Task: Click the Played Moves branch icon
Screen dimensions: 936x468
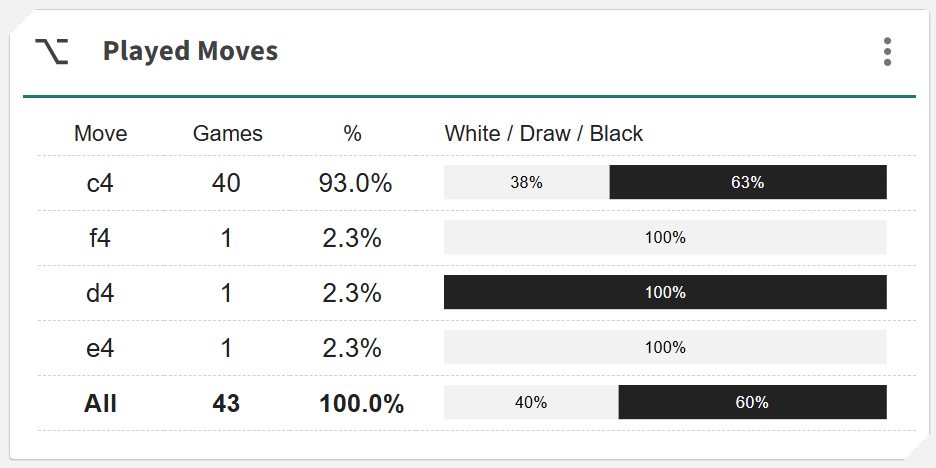Action: click(51, 52)
